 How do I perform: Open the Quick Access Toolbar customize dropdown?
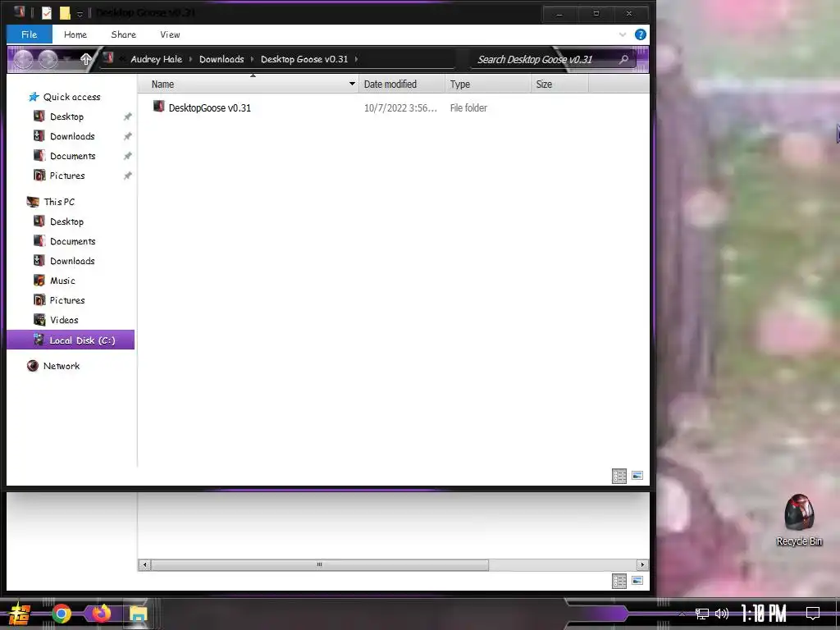[80, 14]
